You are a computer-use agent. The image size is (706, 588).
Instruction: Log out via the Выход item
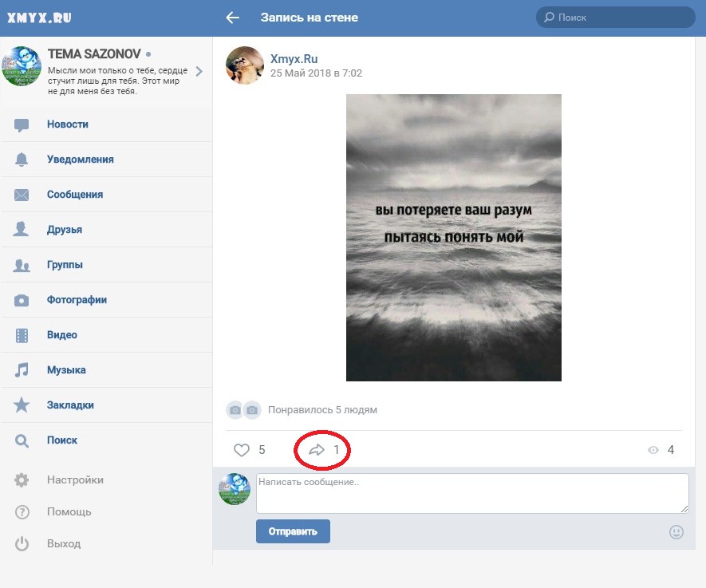tap(64, 543)
